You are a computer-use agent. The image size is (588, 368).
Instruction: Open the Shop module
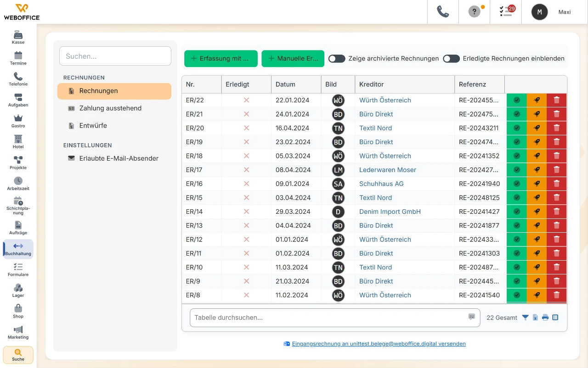18,312
